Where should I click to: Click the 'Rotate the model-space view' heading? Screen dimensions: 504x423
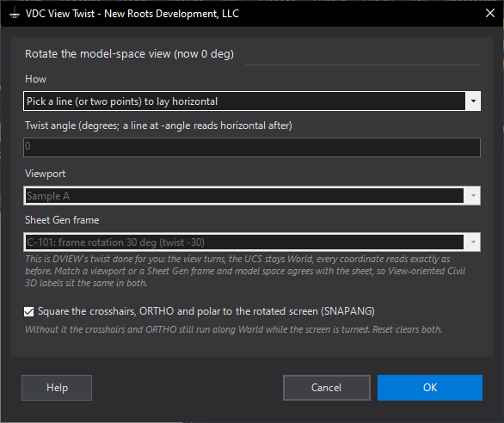(x=129, y=54)
